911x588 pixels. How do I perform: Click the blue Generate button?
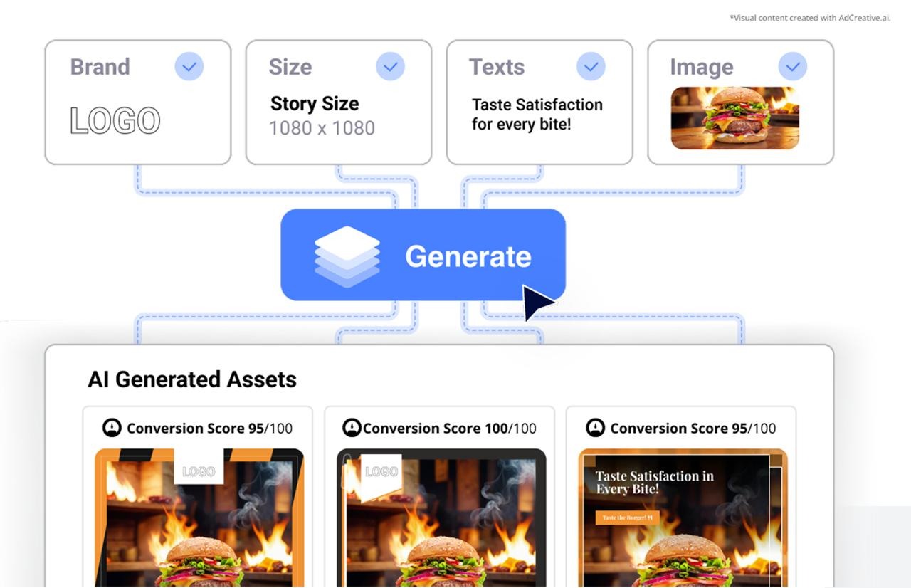pos(423,255)
